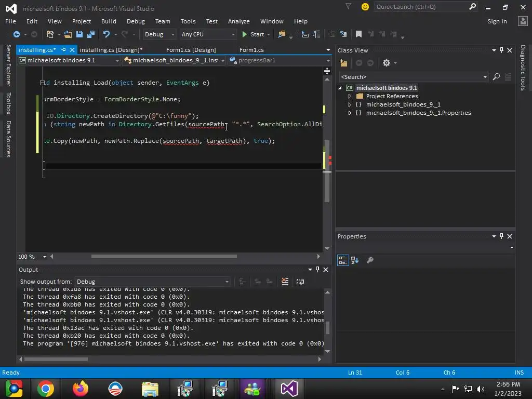This screenshot has width=532, height=399.
Task: Click the Quick Launch search field
Action: coord(422,7)
